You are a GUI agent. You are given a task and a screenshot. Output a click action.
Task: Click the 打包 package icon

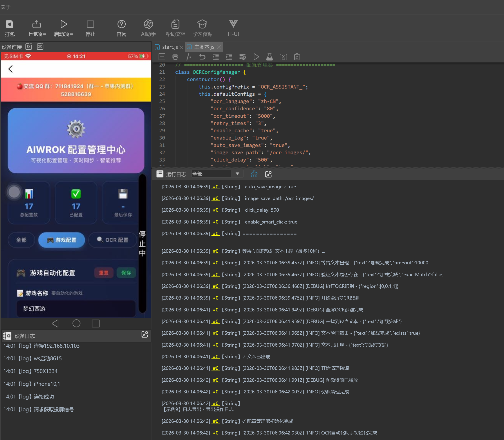coord(10,24)
